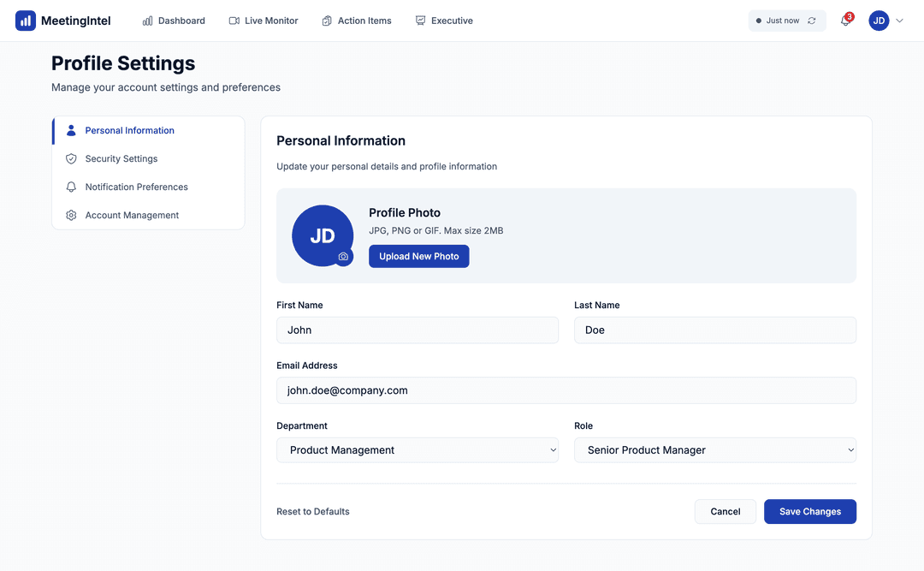The image size is (924, 571).
Task: Click the JD user avatar in header
Action: click(x=879, y=21)
